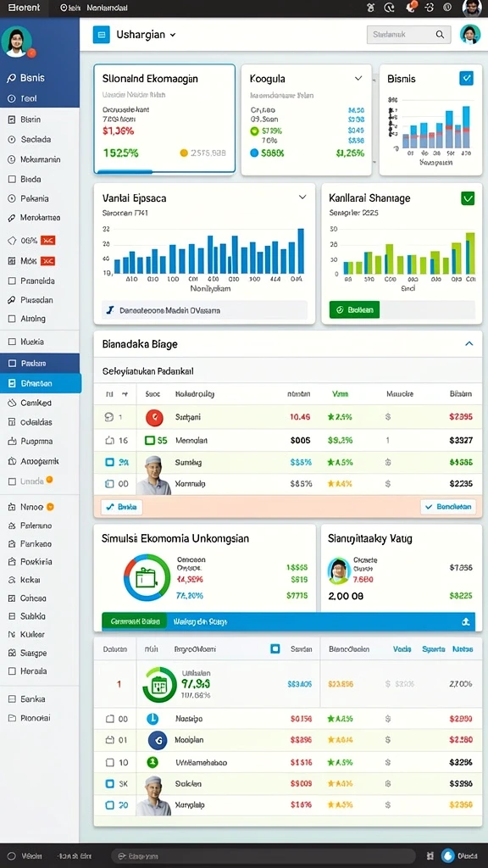This screenshot has width=488, height=868.
Task: Tick the Nuekia checkbox in sidebar
Action: tap(11, 342)
